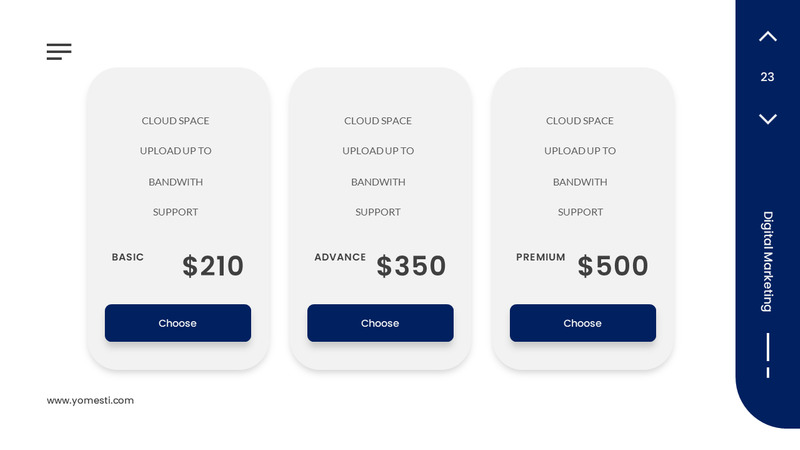
Task: Open the www.yomesti.com link
Action: click(x=90, y=400)
